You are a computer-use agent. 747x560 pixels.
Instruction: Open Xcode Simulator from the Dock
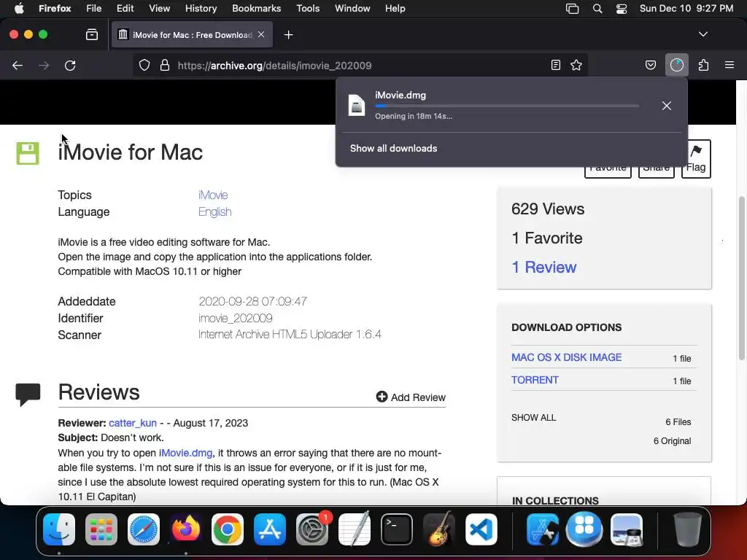542,529
